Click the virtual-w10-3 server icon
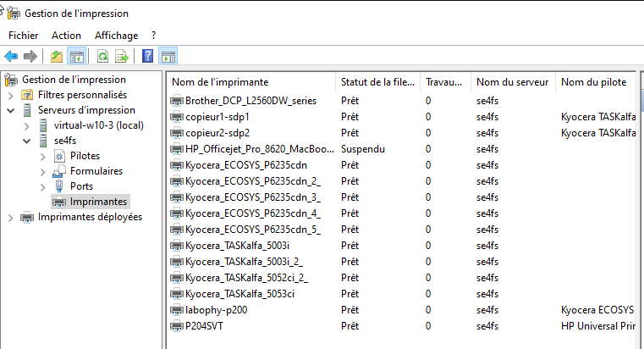The width and height of the screenshot is (644, 349). pos(43,125)
